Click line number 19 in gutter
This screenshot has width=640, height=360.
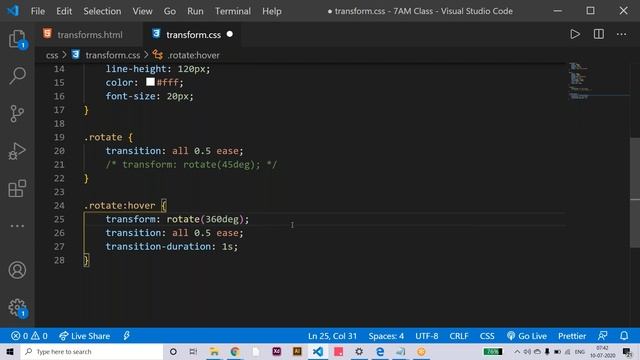(x=59, y=137)
